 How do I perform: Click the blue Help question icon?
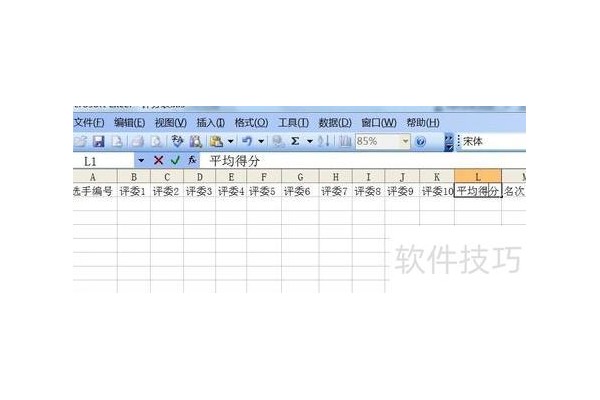[421, 142]
